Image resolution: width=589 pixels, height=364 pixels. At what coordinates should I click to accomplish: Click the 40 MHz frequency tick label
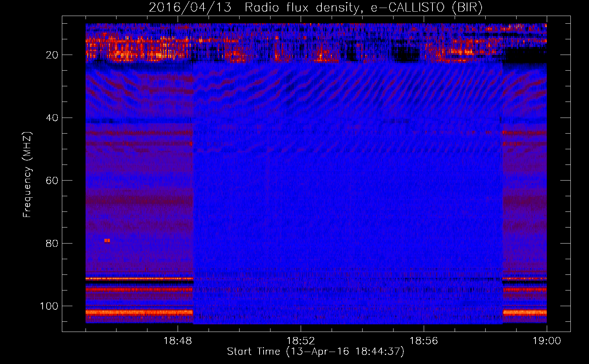coord(52,118)
